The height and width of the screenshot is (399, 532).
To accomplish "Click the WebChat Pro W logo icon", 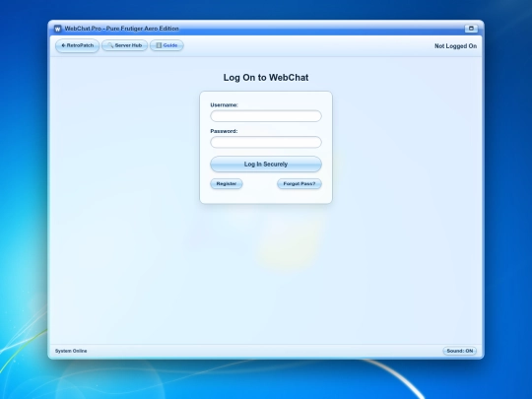I will [58, 29].
